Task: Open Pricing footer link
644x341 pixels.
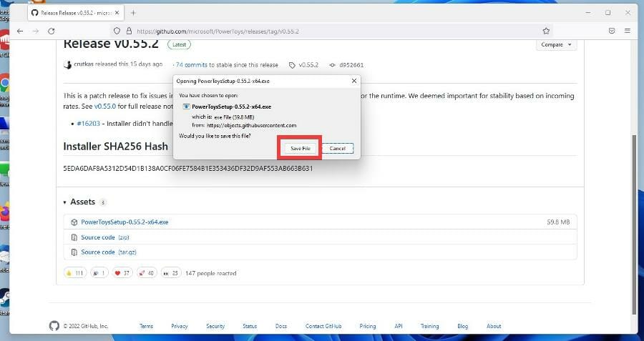Action: 368,326
